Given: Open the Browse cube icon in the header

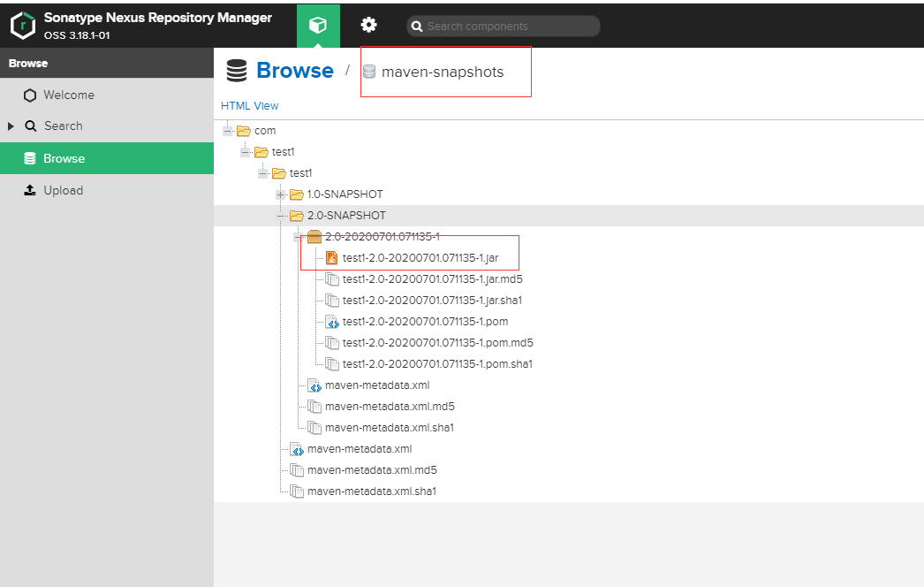Looking at the screenshot, I should [318, 26].
